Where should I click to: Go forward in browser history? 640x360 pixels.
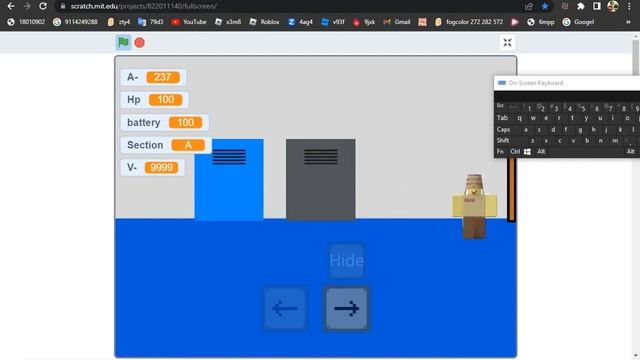[27, 6]
